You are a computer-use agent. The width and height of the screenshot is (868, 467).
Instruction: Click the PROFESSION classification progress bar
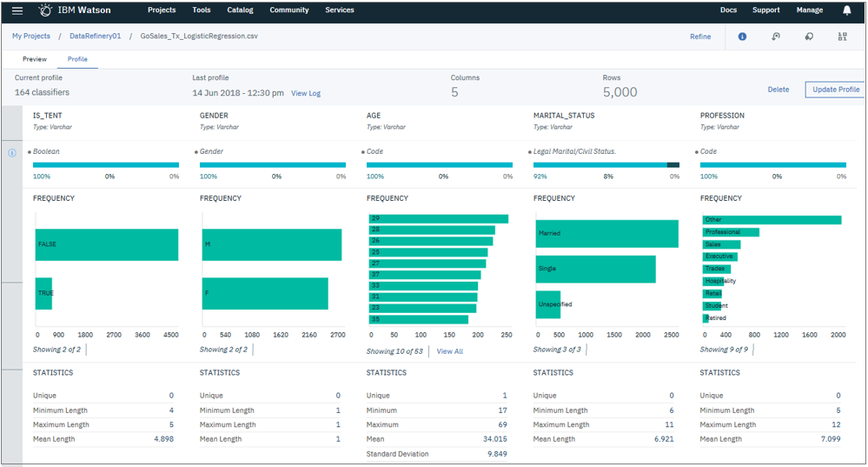pyautogui.click(x=772, y=165)
